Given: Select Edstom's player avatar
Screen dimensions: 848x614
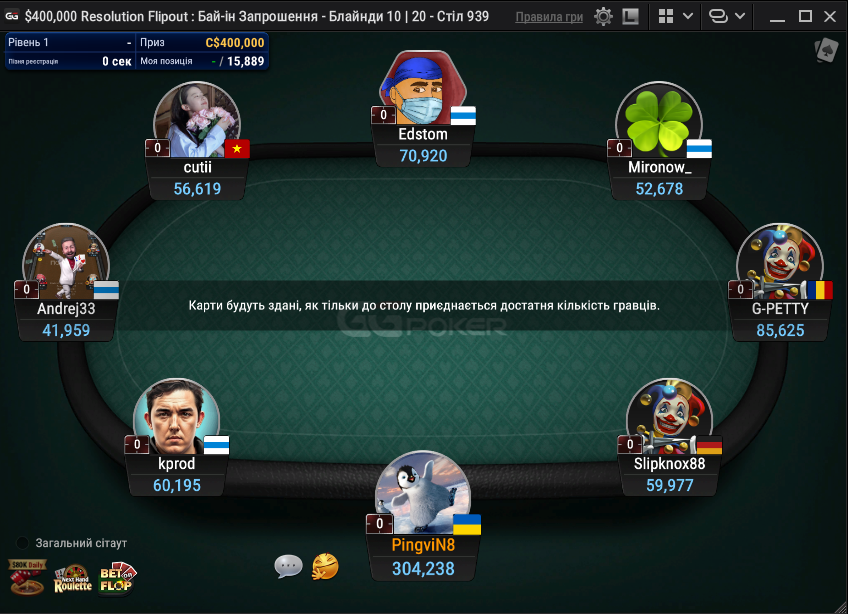Looking at the screenshot, I should (423, 88).
